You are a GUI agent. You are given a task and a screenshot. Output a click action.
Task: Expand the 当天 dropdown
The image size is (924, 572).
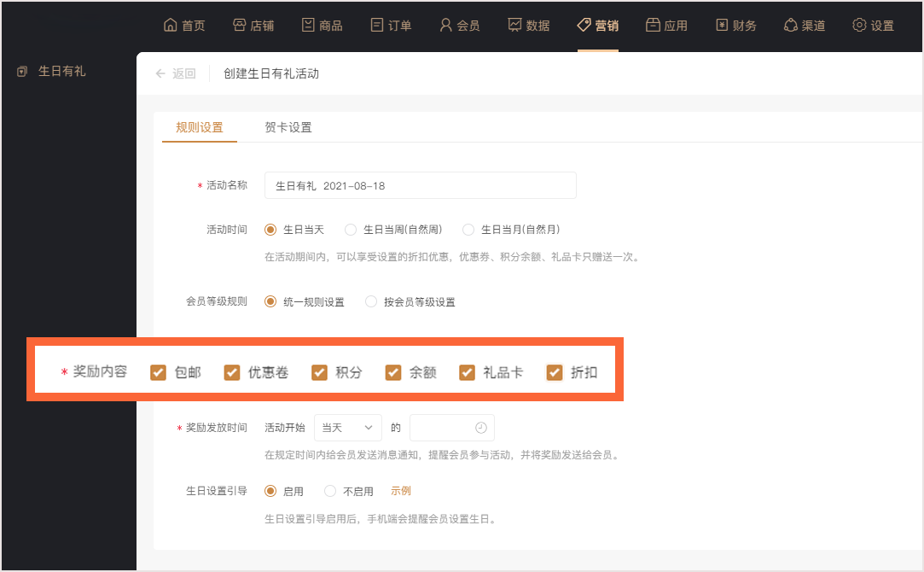click(347, 428)
